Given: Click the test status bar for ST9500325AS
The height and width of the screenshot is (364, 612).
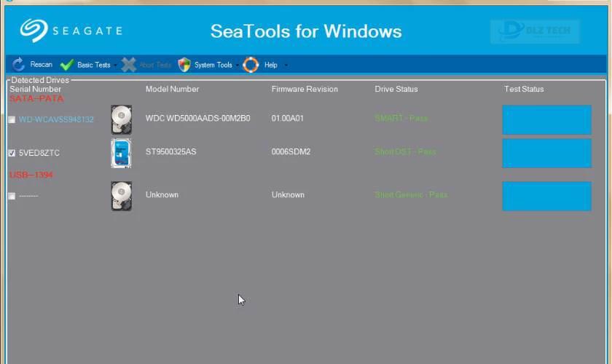Looking at the screenshot, I should pyautogui.click(x=546, y=154).
